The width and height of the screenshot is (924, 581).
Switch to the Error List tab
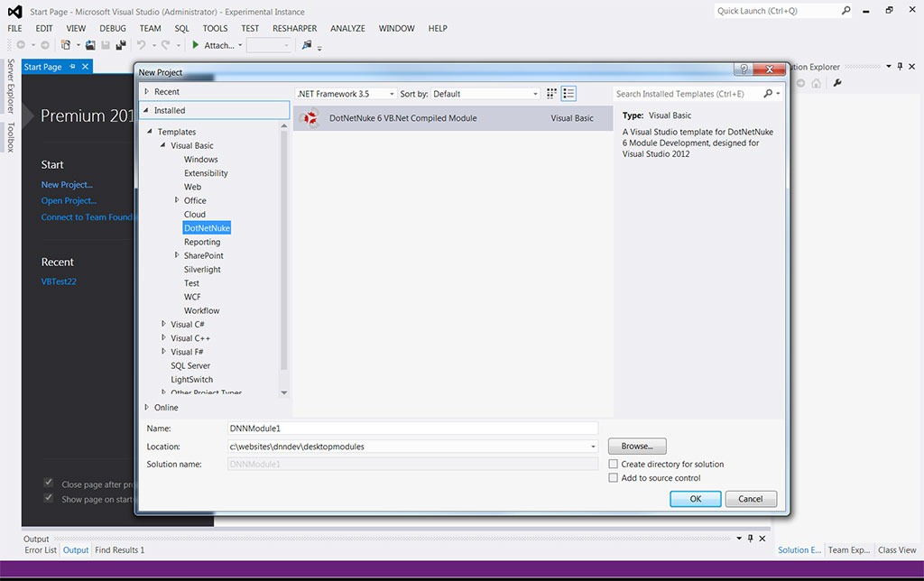tap(41, 549)
